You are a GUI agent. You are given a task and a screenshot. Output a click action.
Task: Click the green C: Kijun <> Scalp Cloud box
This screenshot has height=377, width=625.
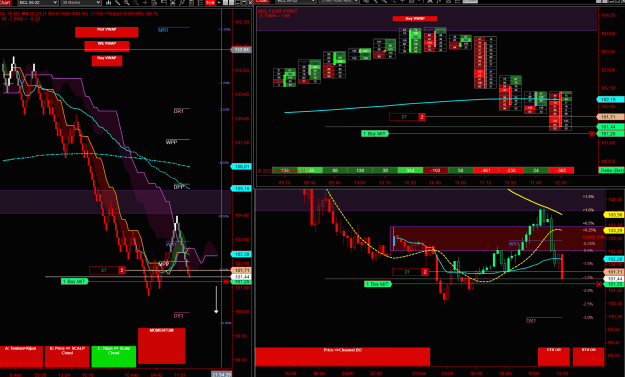[x=114, y=356]
